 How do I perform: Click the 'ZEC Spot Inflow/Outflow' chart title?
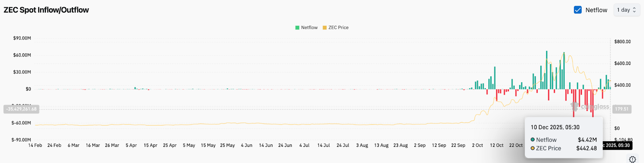46,10
